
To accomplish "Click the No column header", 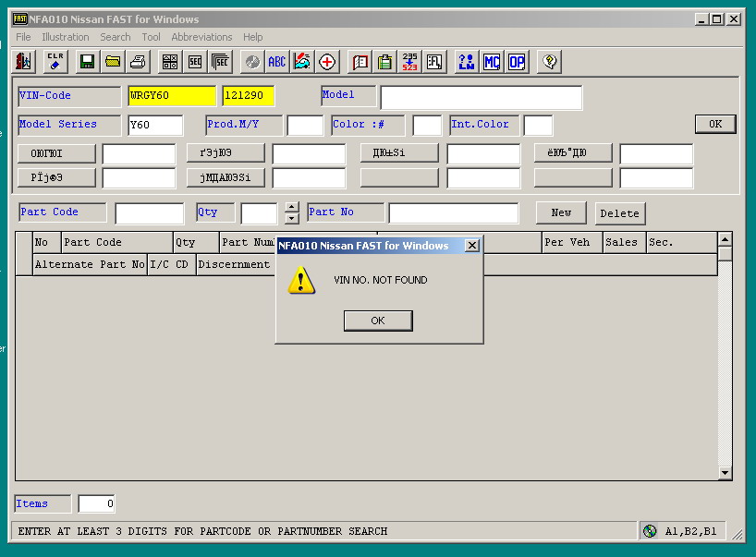I will [x=47, y=242].
